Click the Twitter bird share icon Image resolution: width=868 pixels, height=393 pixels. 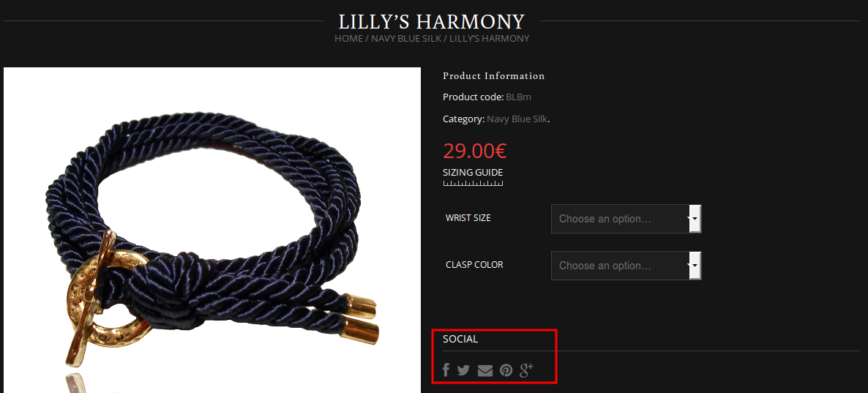coord(463,370)
